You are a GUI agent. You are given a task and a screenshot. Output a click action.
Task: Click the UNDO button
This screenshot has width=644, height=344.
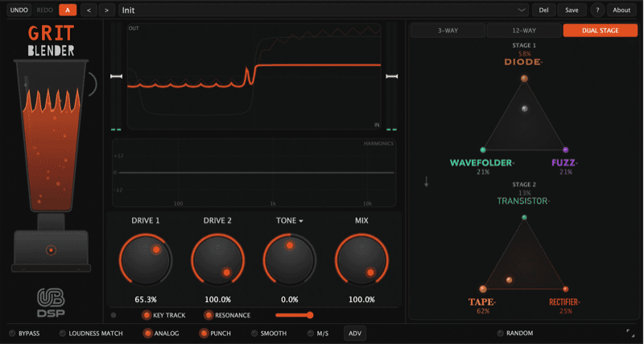[19, 10]
